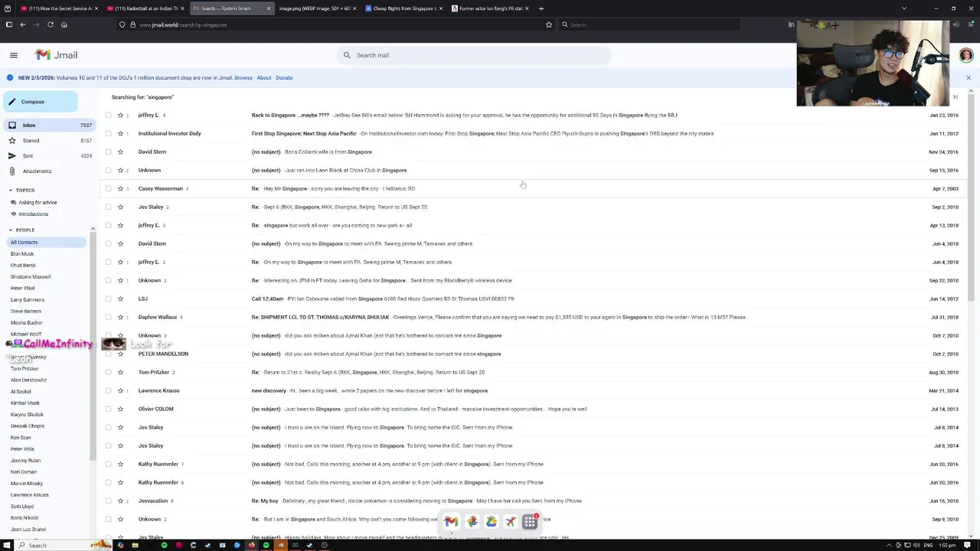The image size is (980, 551).
Task: Collapse the side panel arrow near results header
Action: coord(955,97)
